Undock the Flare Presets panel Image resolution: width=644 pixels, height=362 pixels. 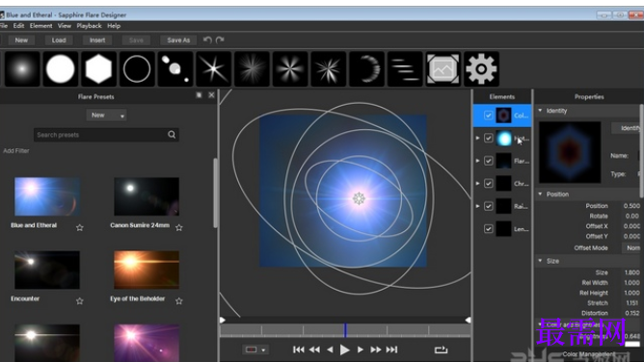(x=199, y=95)
